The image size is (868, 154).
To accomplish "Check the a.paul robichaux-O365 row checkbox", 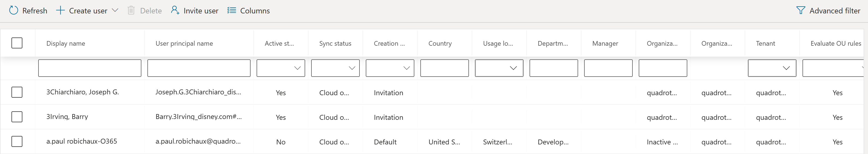I will click(x=17, y=141).
